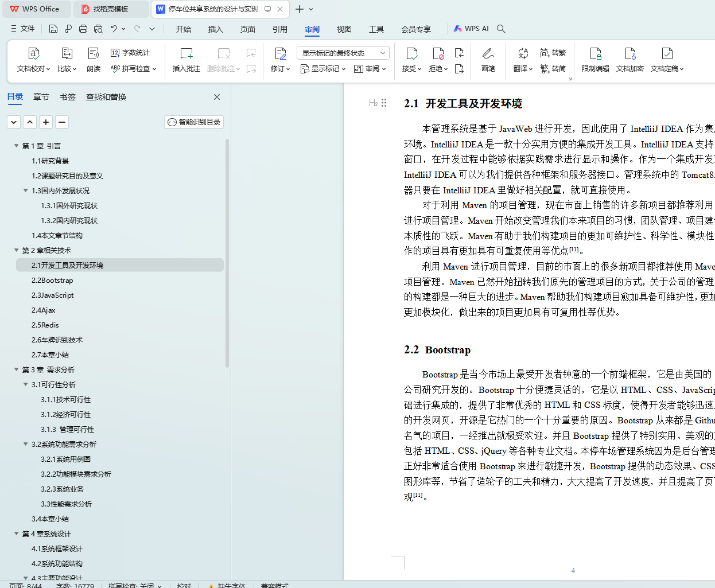The image size is (715, 588).
Task: Expand the 审阅 reviewing pane dropdown
Action: [370, 69]
